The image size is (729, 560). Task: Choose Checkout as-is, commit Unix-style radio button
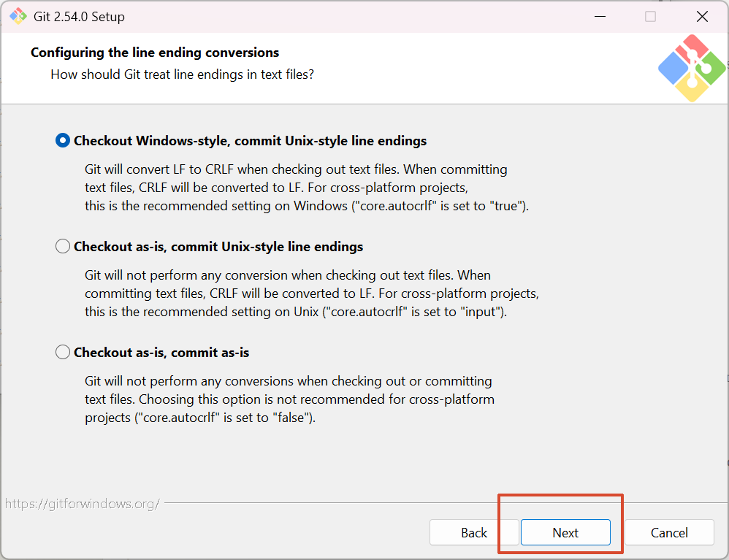point(63,247)
